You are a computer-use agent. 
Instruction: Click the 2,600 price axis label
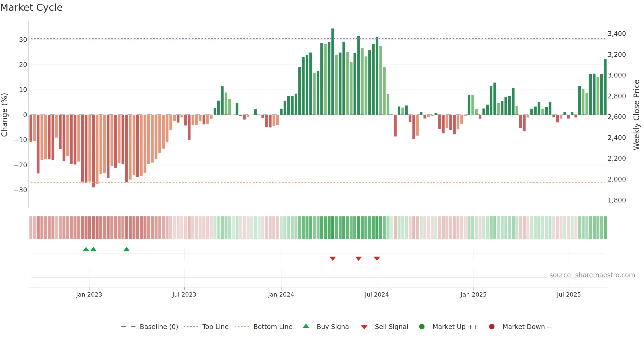tap(617, 117)
